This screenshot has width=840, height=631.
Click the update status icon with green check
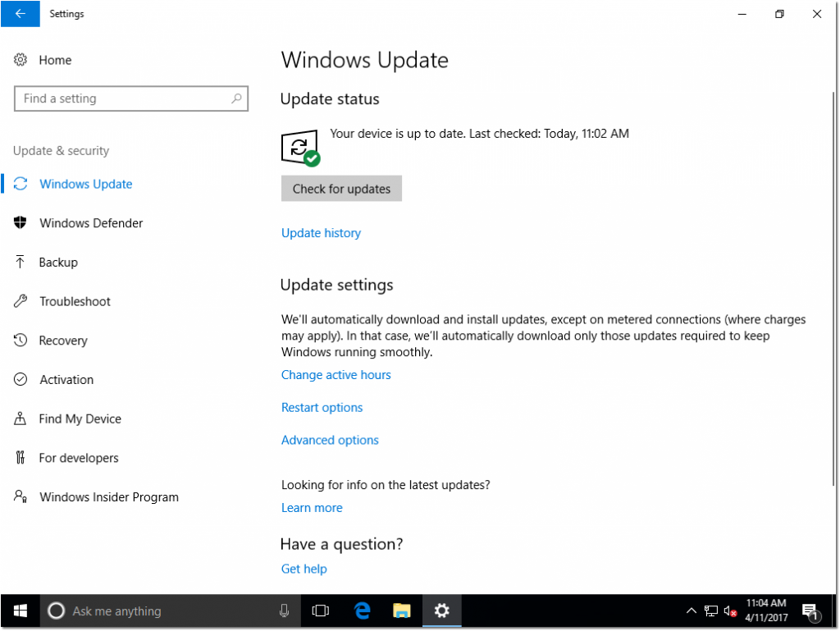(x=300, y=148)
